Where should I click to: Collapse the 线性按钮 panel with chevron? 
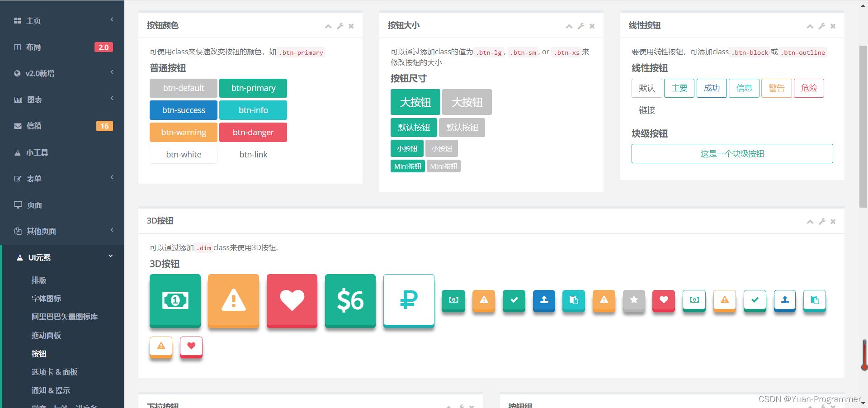tap(810, 26)
